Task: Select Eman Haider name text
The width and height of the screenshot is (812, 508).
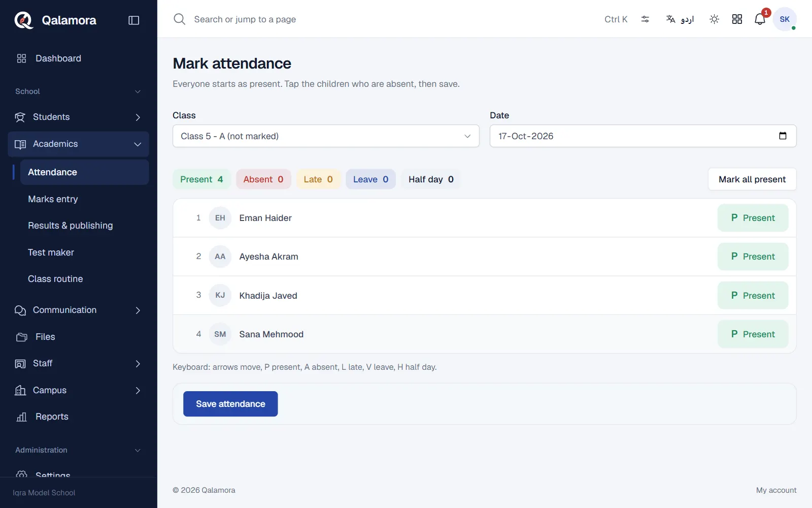Action: point(265,218)
